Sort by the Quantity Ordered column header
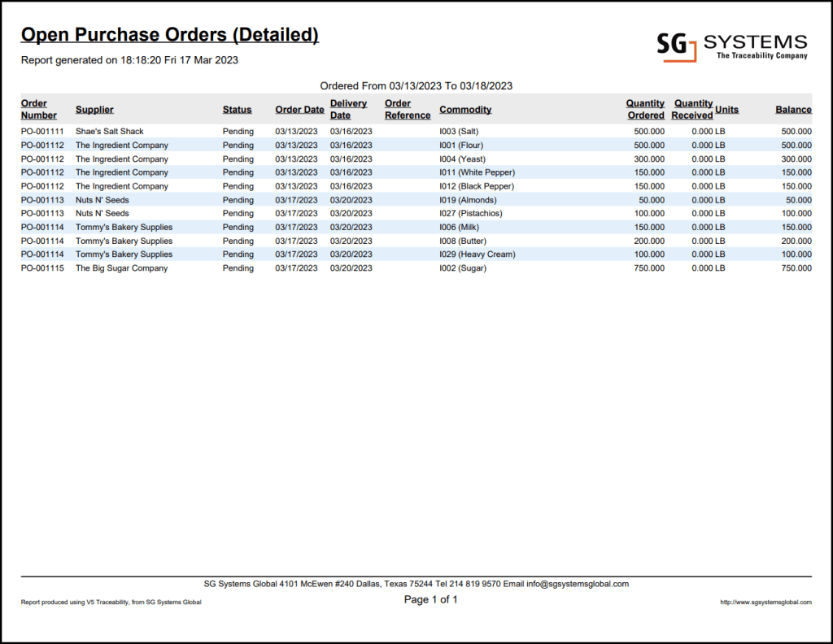 pos(645,109)
